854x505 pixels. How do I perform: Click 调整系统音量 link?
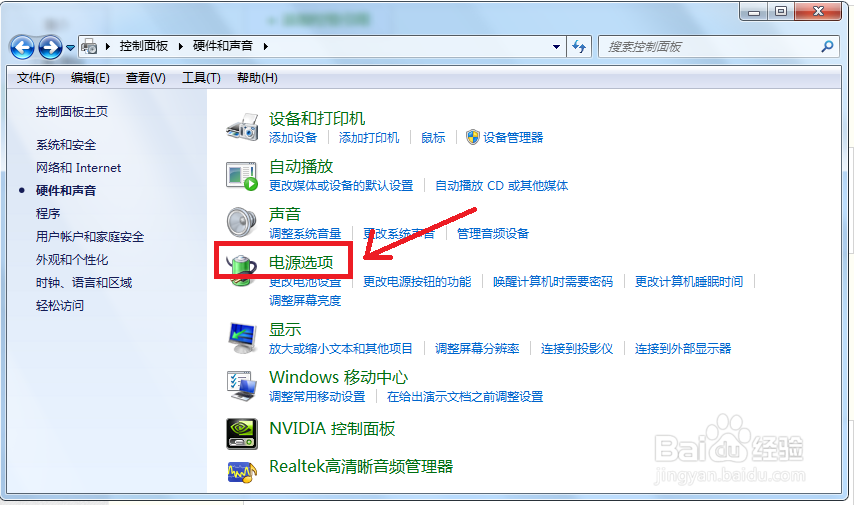tap(305, 234)
